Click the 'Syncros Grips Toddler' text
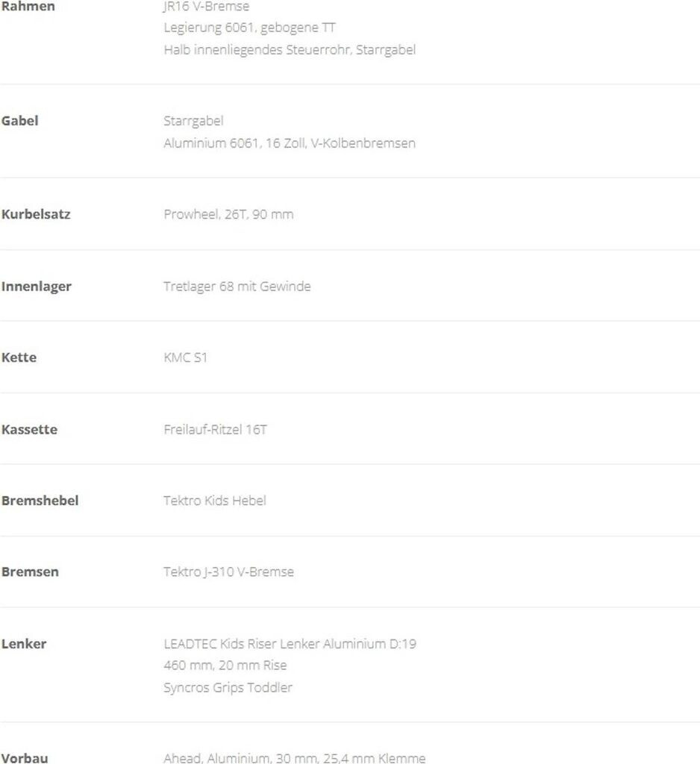Screen dimensions: 700x764 (x=228, y=688)
